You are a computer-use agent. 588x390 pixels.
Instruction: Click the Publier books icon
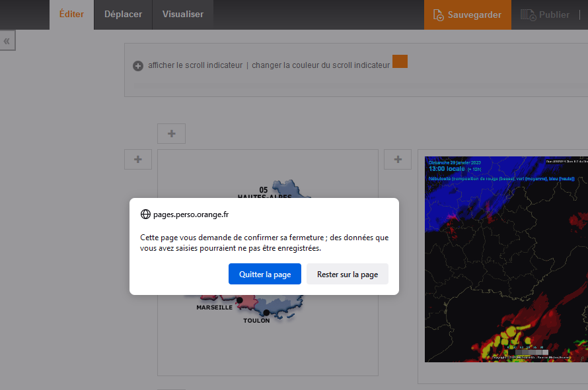point(529,15)
